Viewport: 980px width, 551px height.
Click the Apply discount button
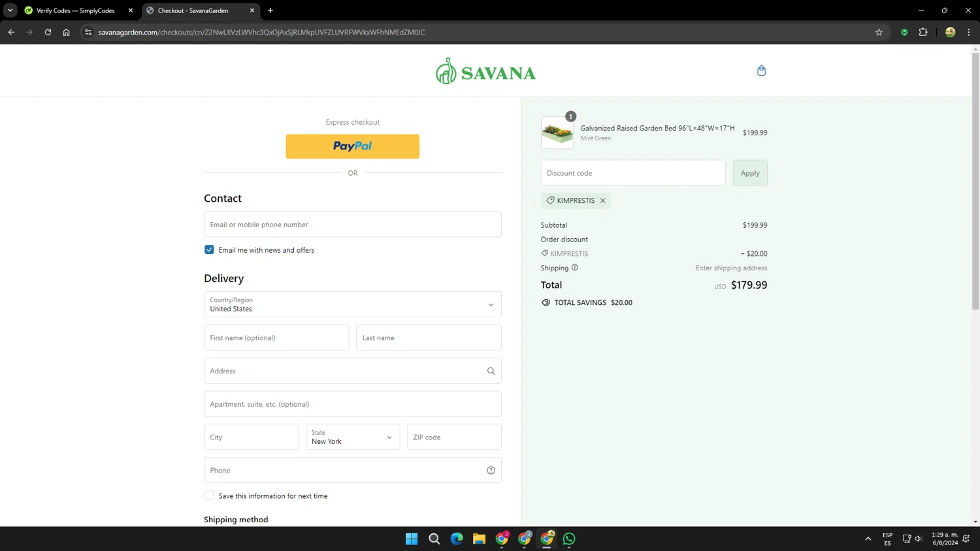point(750,173)
